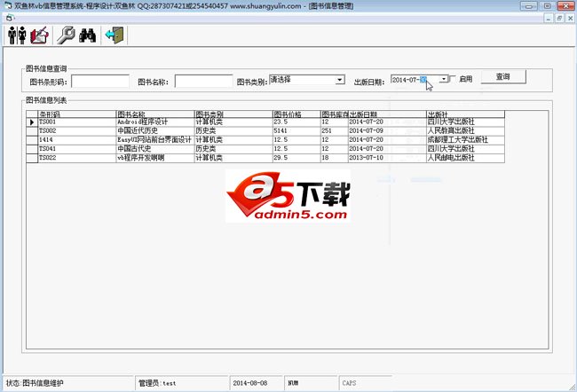
Task: Click price cell 29.5
Action: 296,158
